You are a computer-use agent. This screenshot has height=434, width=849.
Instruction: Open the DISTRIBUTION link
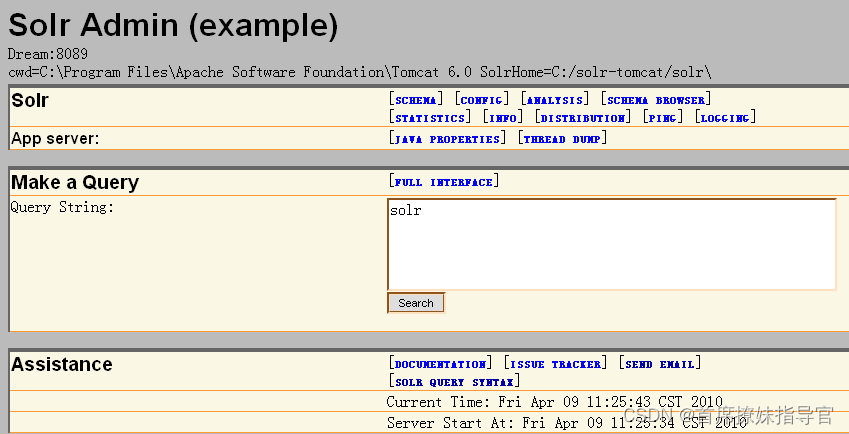pos(583,118)
